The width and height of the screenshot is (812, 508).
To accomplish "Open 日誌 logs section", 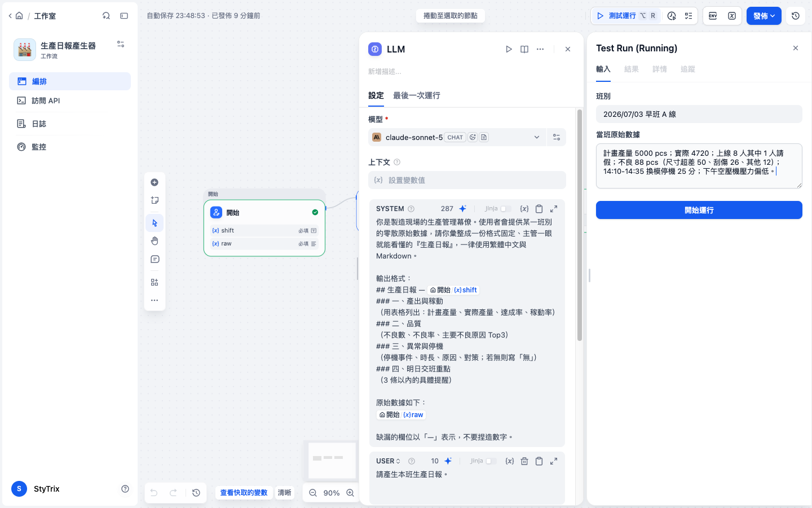I will [70, 124].
